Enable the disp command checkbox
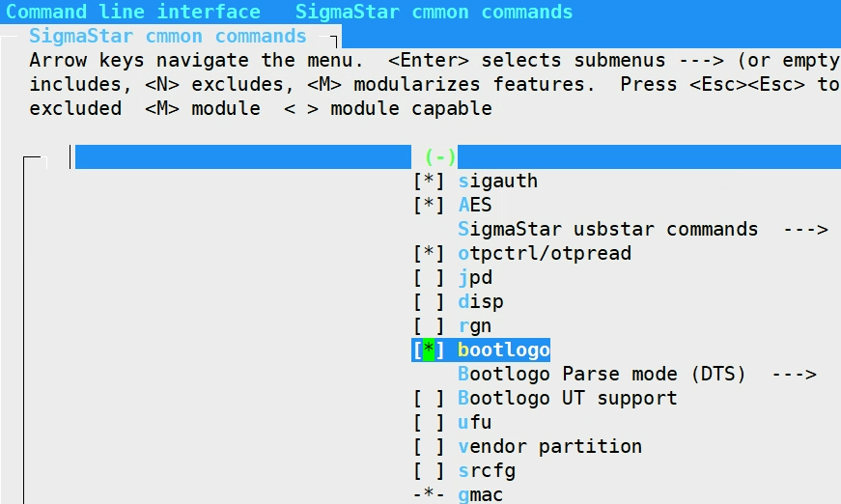841x504 pixels. tap(429, 302)
